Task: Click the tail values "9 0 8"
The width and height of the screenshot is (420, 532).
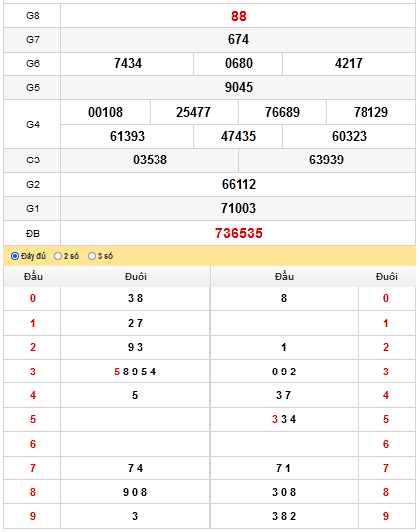Action: (135, 492)
